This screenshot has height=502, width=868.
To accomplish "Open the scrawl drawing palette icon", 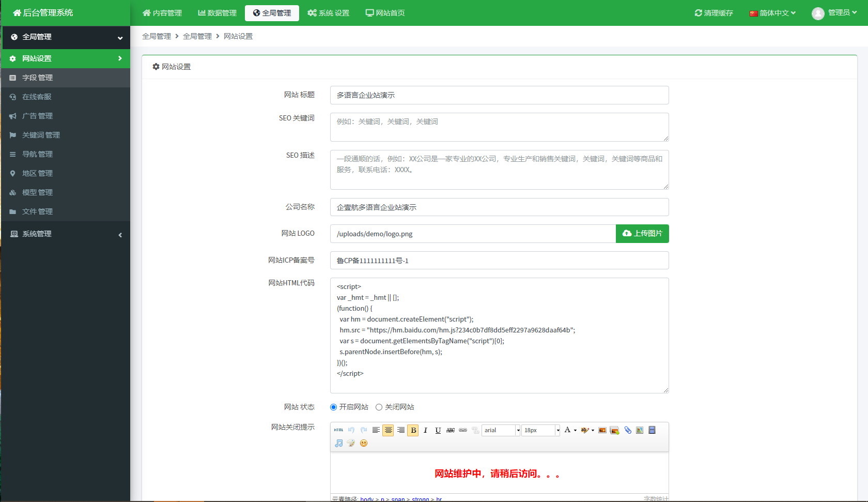I will coord(351,443).
